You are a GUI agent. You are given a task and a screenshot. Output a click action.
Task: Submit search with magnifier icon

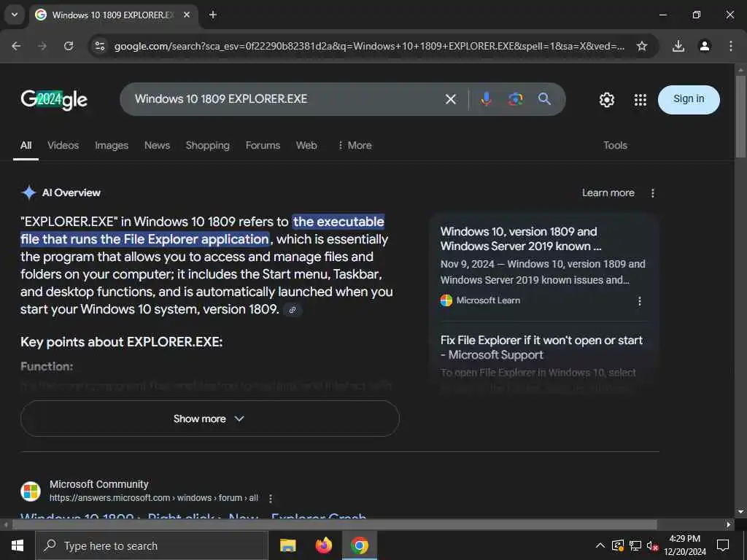click(x=544, y=99)
